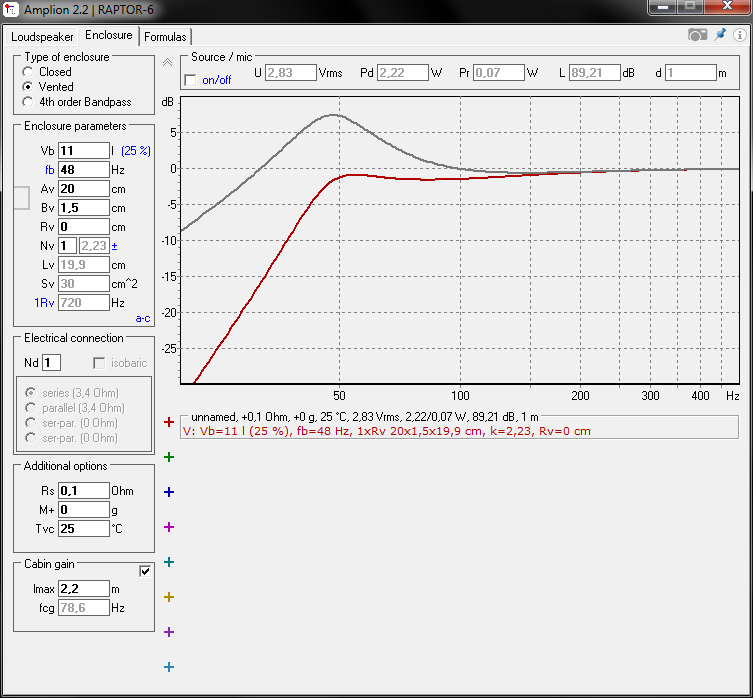The height and width of the screenshot is (698, 753).
Task: Select the Vented enclosure type
Action: [48, 87]
